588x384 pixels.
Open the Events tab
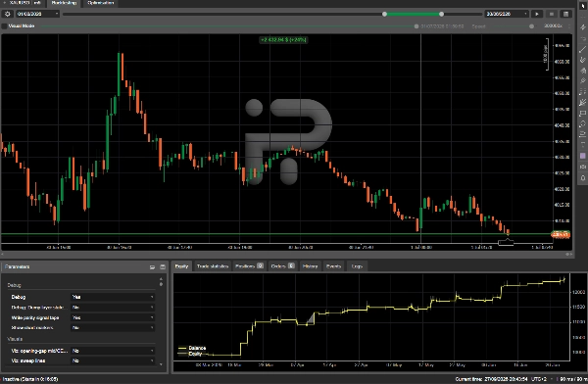[x=333, y=266]
